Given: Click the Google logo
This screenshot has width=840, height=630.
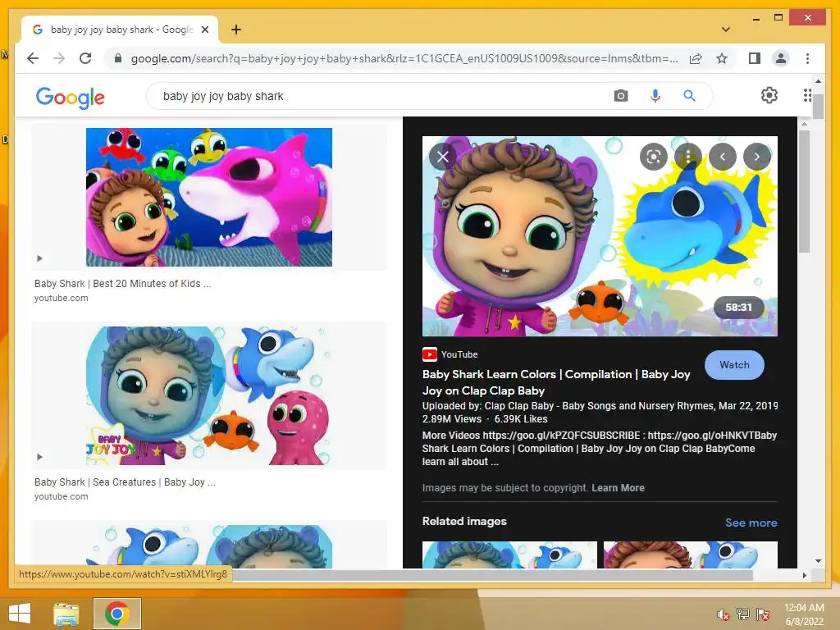Looking at the screenshot, I should (71, 98).
